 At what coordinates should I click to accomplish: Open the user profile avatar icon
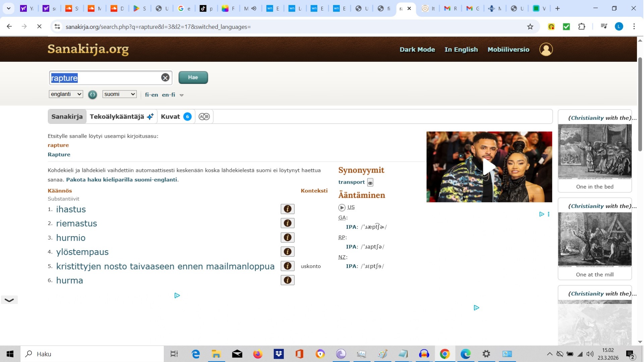(546, 49)
